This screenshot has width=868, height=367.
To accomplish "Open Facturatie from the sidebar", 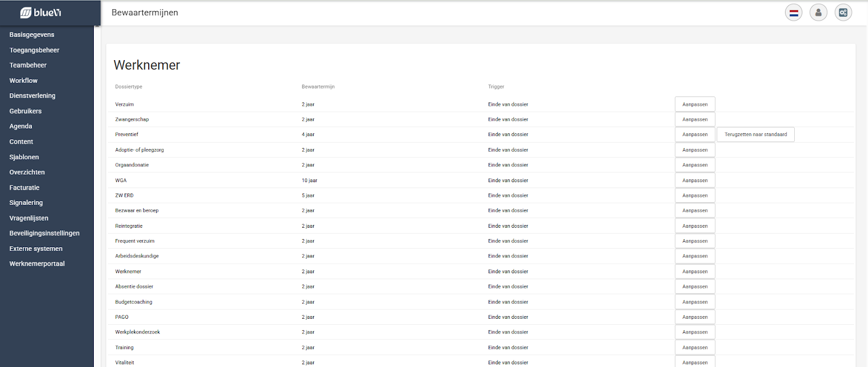I will [24, 188].
